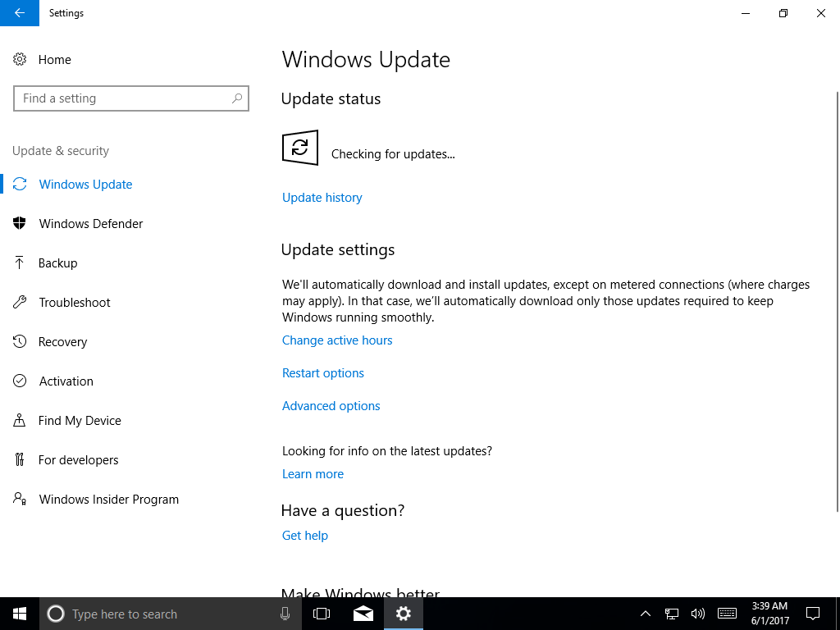Click the network status tray icon
Image resolution: width=840 pixels, height=630 pixels.
click(x=672, y=614)
